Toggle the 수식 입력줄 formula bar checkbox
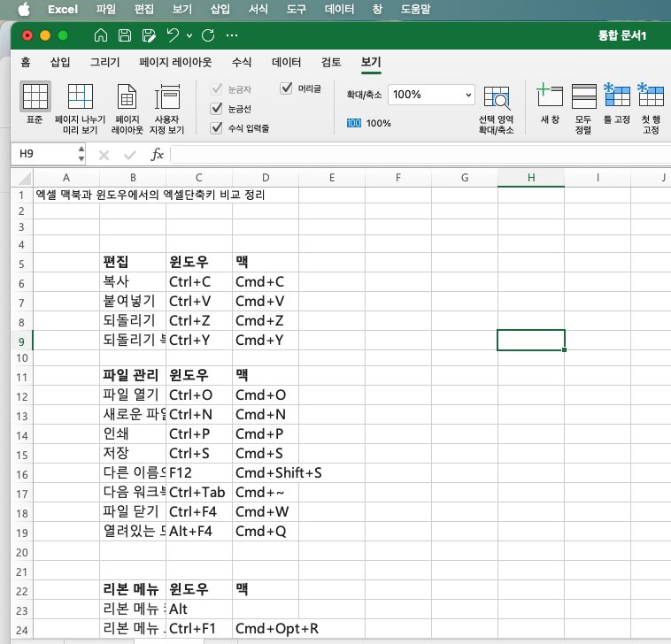 [x=217, y=128]
